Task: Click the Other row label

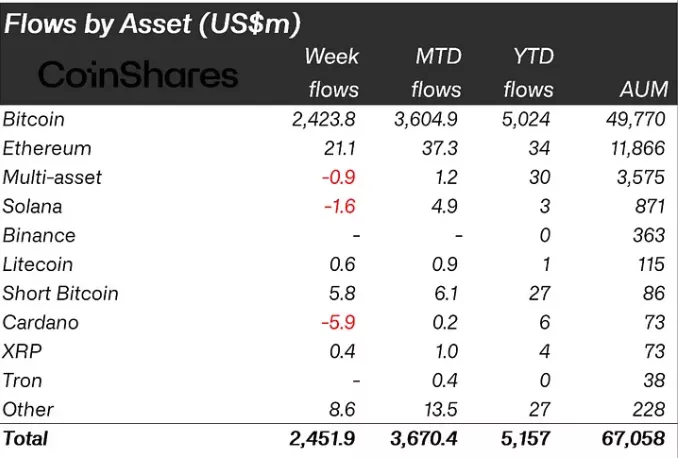Action: tap(28, 409)
